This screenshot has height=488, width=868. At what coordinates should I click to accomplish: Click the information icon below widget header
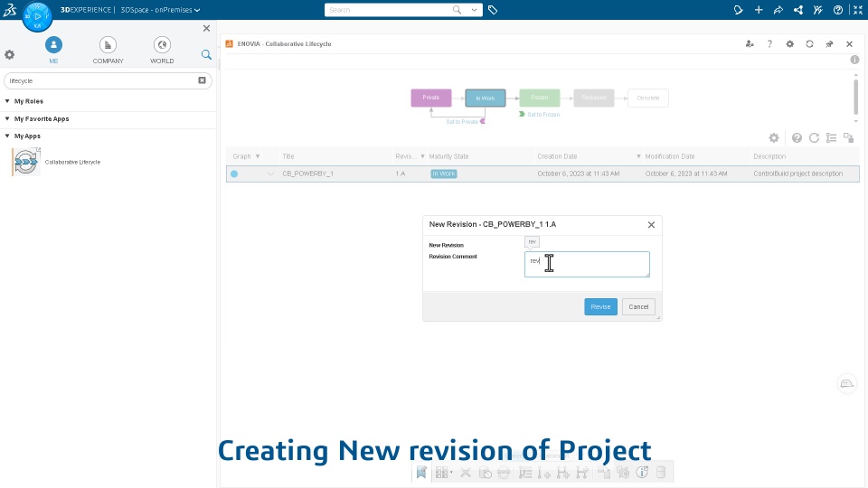854,60
